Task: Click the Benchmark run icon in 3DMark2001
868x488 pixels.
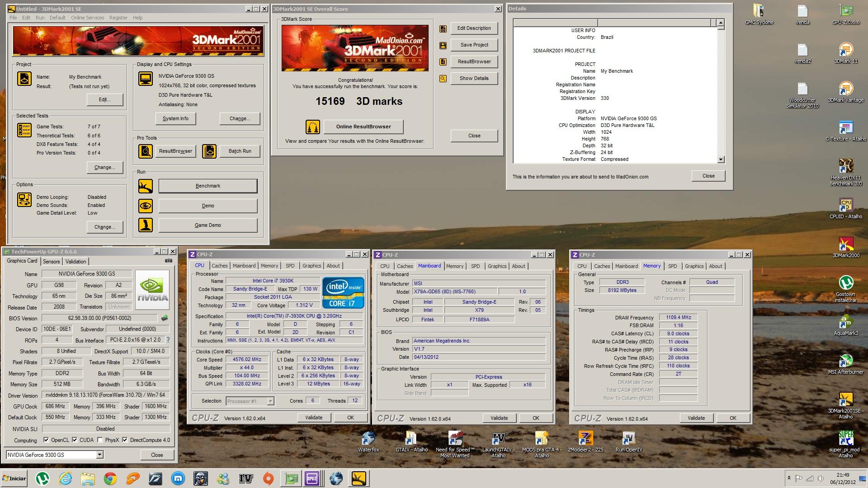Action: [x=146, y=186]
